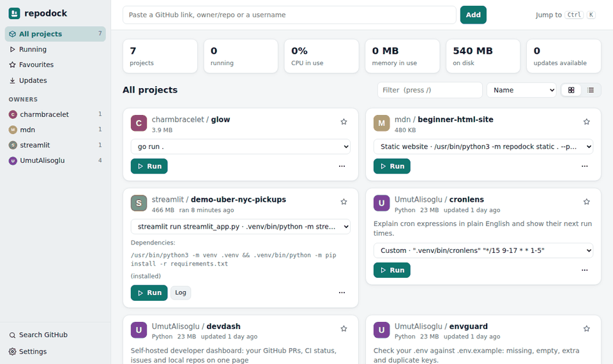The image size is (613, 364).
Task: Click the '0 MB memory in use' stat
Action: point(402,56)
